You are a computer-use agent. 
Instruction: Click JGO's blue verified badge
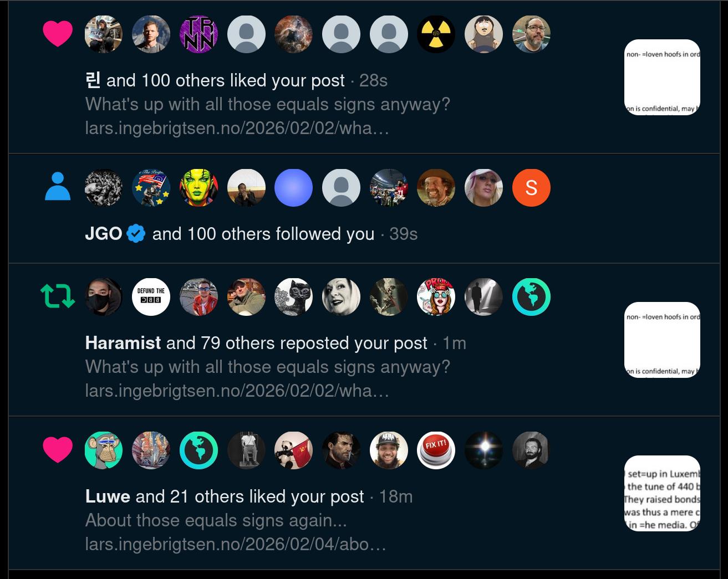click(136, 234)
